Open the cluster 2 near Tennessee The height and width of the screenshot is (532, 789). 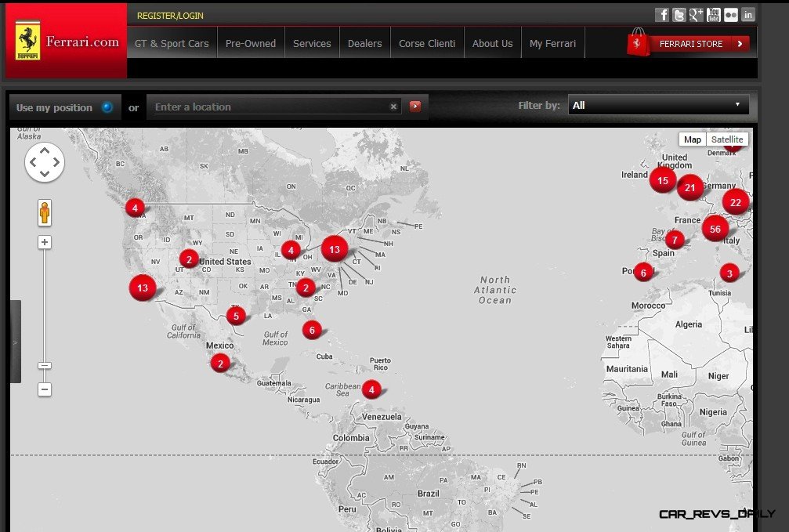(x=306, y=288)
